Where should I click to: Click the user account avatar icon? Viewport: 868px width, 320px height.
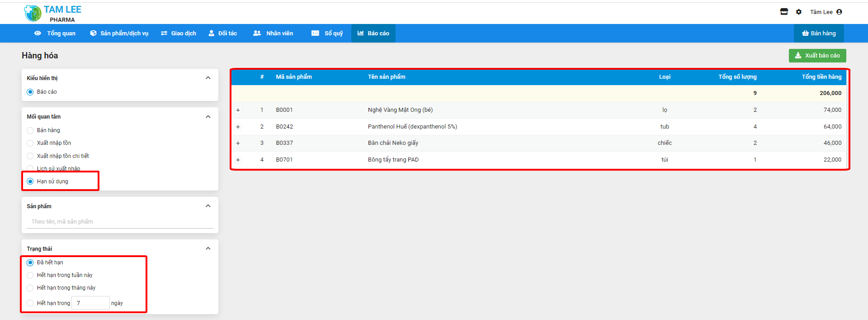[839, 12]
